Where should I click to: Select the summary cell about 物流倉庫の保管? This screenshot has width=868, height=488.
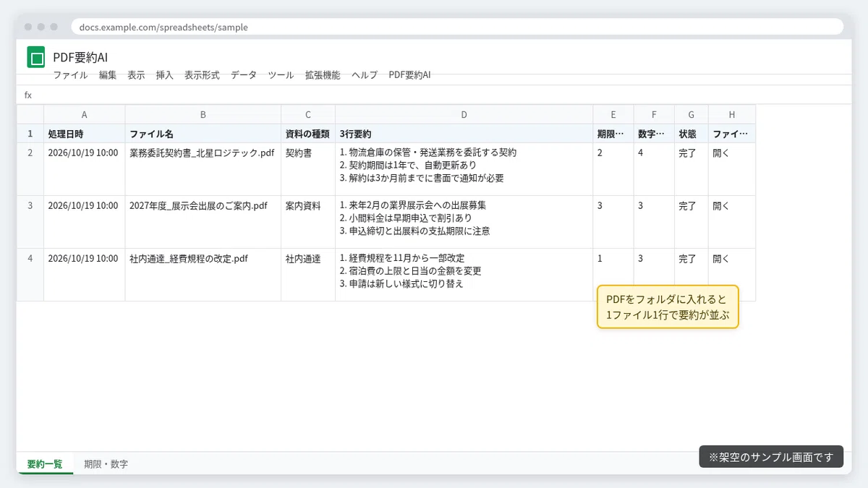(464, 169)
